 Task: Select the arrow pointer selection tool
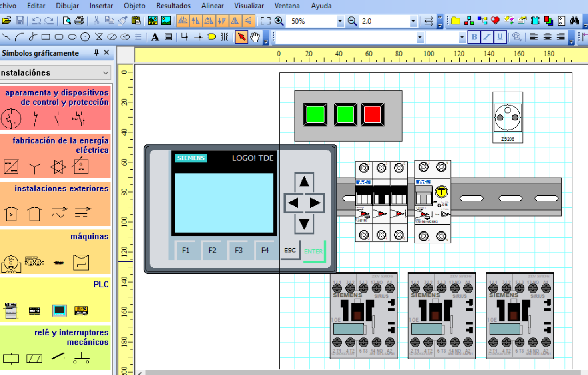[x=241, y=37]
